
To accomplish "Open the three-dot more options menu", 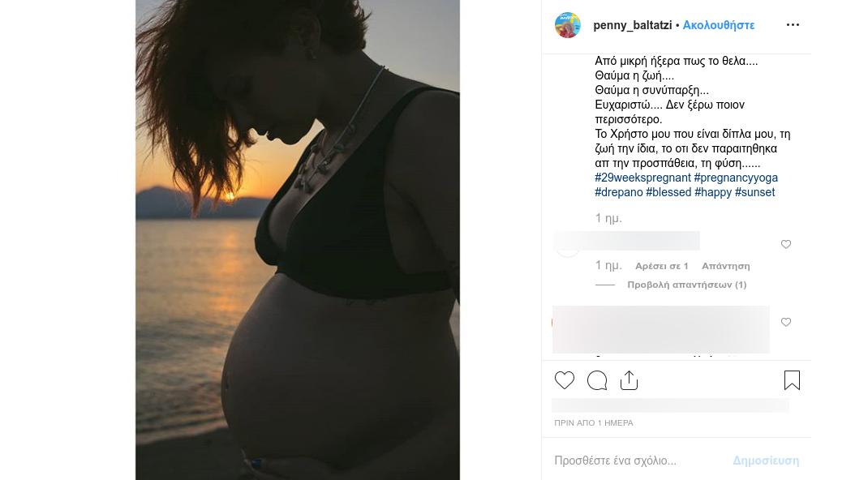I will pos(793,25).
